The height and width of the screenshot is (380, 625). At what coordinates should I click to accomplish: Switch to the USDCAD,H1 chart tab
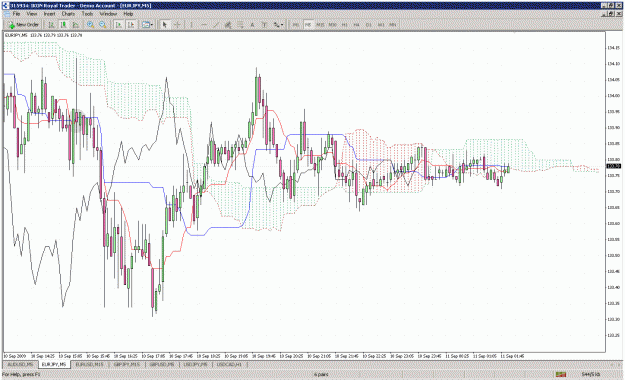[x=229, y=364]
